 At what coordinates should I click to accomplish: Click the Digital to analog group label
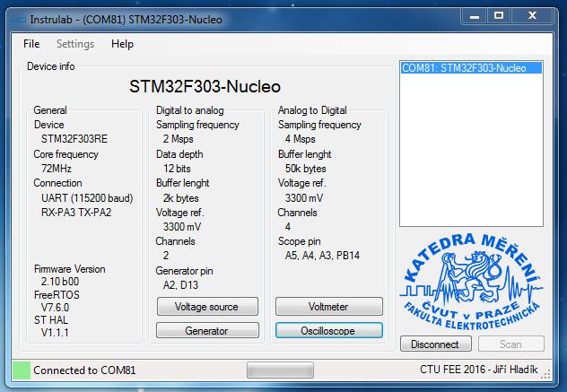[x=190, y=110]
